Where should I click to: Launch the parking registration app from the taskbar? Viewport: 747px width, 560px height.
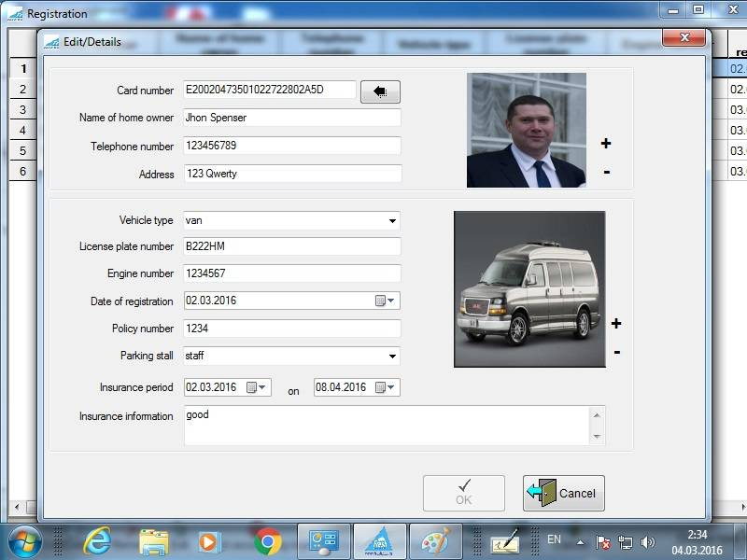380,539
